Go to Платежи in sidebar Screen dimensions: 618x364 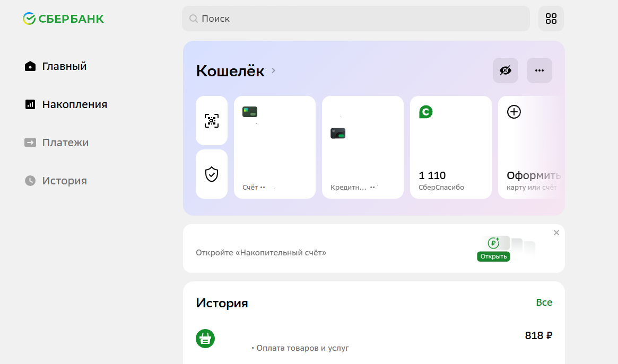pyautogui.click(x=56, y=143)
